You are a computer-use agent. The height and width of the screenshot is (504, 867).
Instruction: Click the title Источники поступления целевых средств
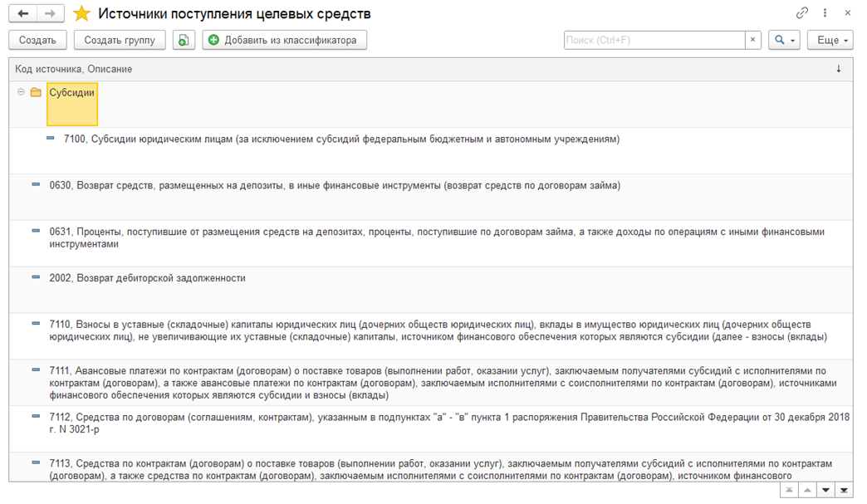(x=234, y=14)
